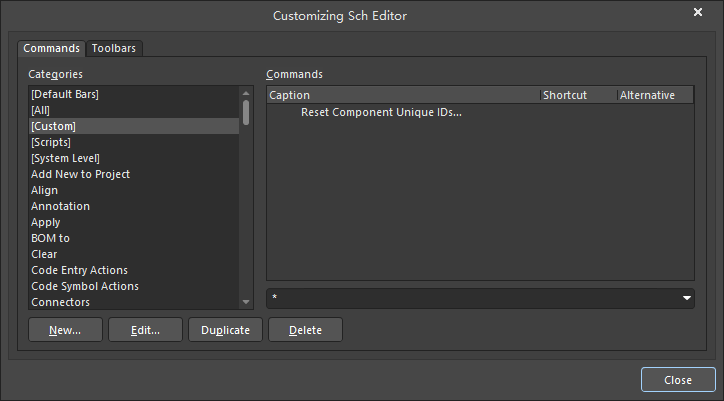
Task: Select the [System Level] category
Action: click(65, 158)
